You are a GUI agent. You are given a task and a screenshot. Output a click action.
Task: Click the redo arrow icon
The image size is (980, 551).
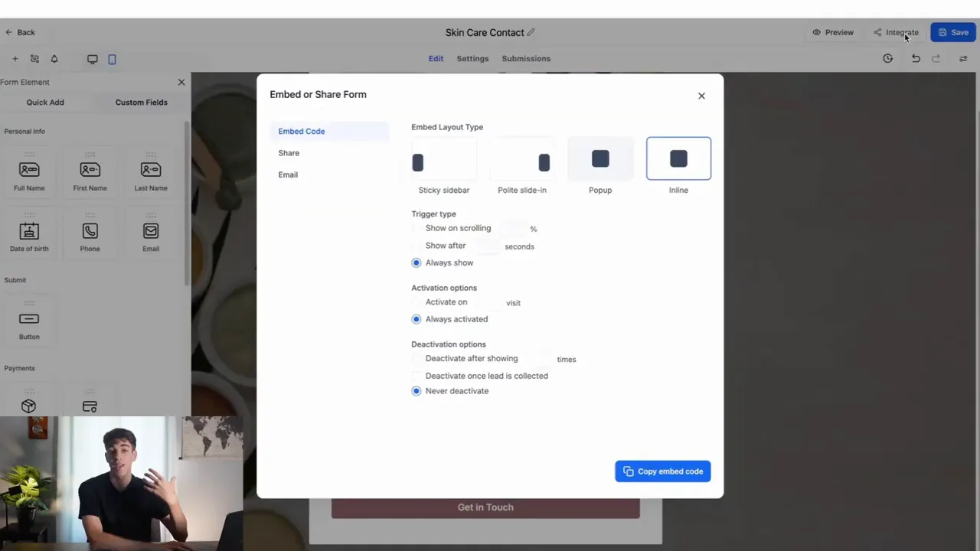coord(936,58)
